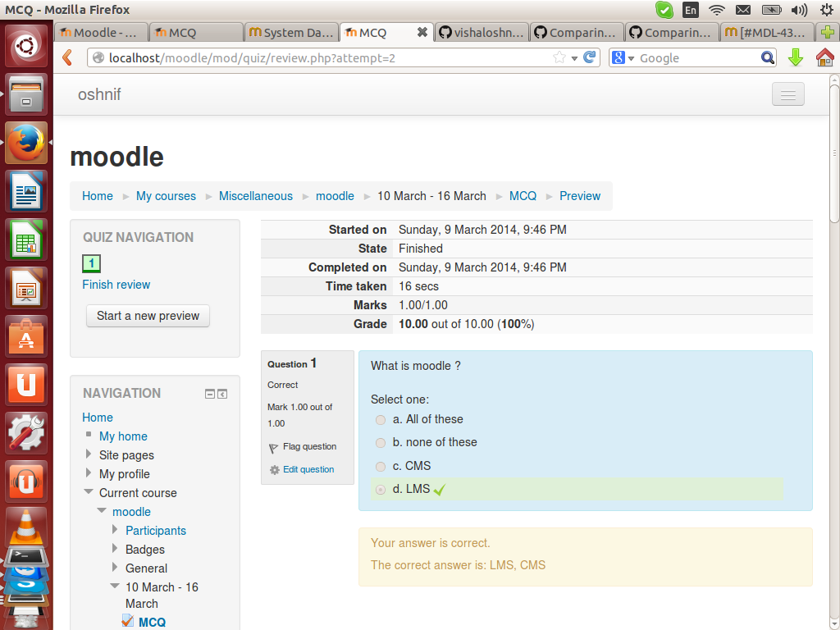Select radio option c. CMS

pyautogui.click(x=381, y=467)
